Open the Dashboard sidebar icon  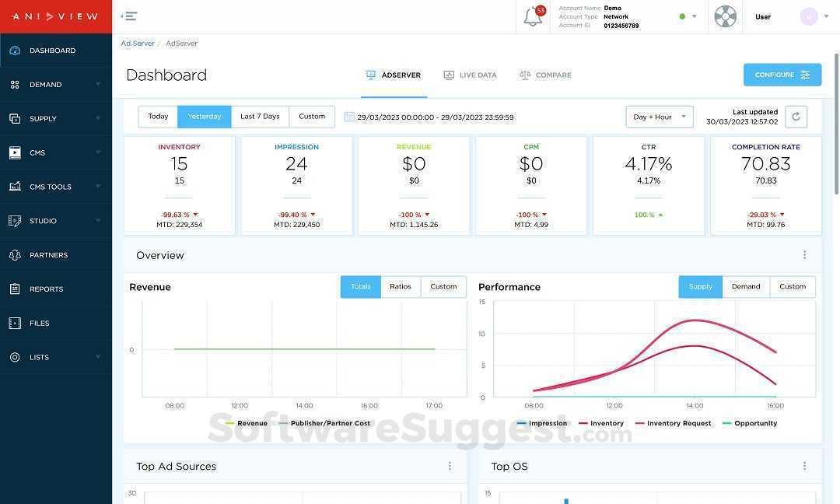(x=15, y=50)
